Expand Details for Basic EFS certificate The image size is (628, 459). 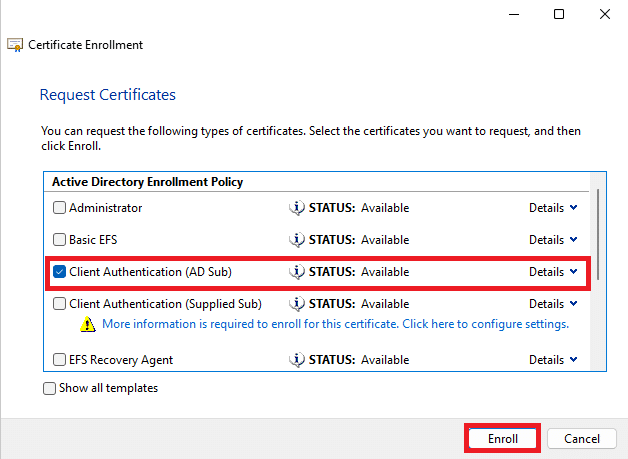coord(553,240)
